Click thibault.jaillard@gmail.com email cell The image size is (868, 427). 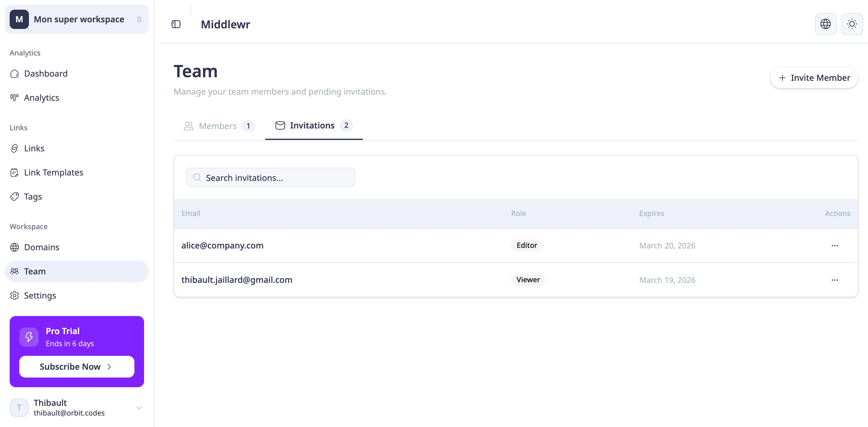(237, 280)
